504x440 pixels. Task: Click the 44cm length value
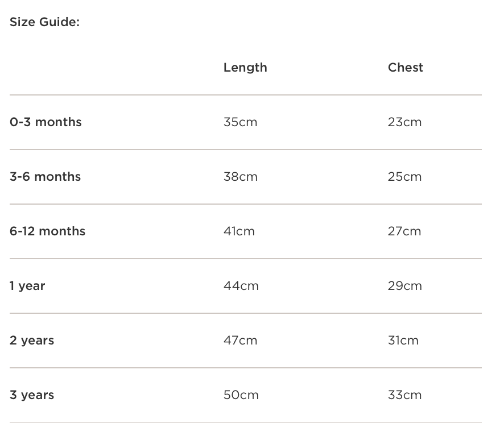(241, 286)
